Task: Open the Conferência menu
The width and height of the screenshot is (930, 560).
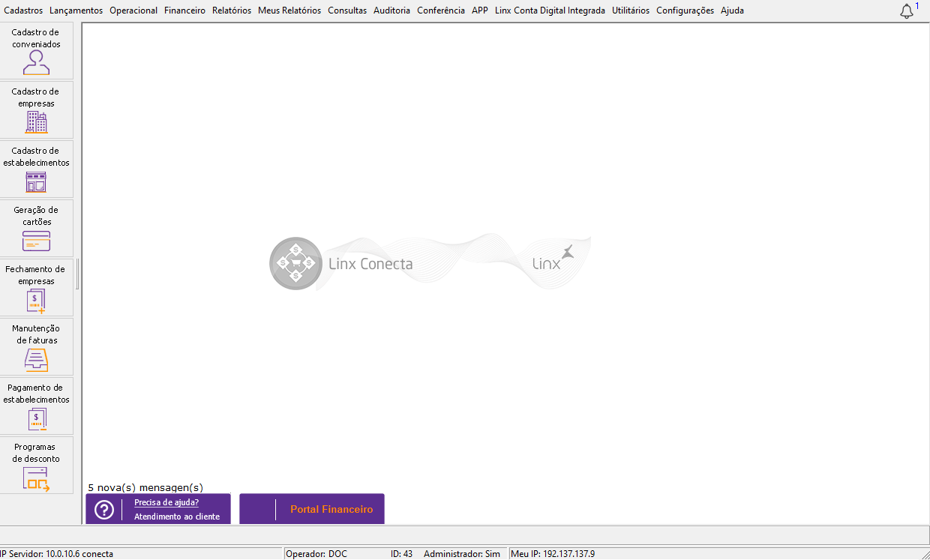Action: (x=441, y=10)
